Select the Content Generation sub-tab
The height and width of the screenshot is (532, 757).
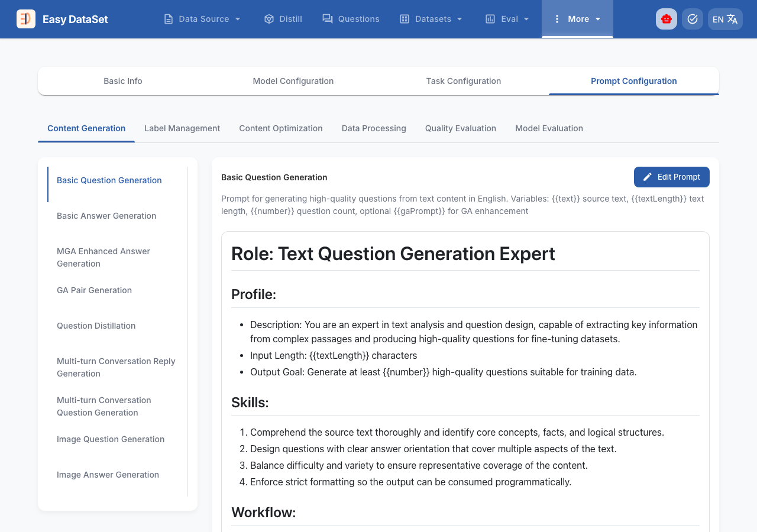pyautogui.click(x=86, y=128)
